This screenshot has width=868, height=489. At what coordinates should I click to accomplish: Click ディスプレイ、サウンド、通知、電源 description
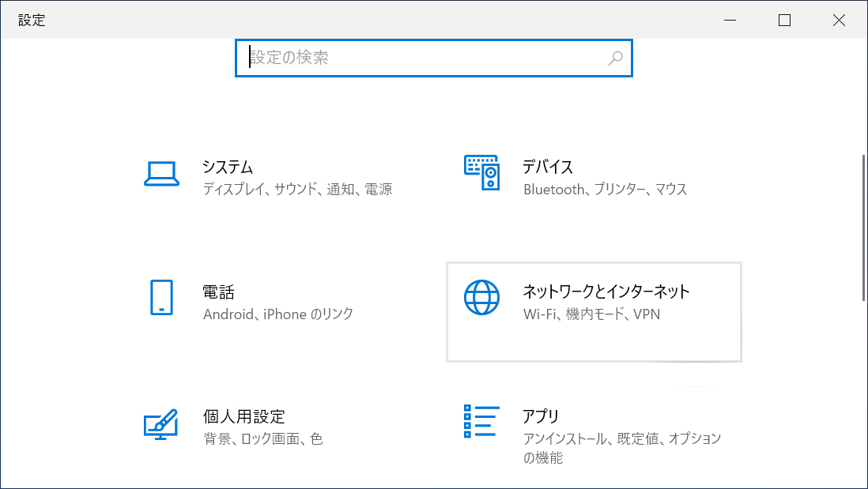pyautogui.click(x=297, y=189)
